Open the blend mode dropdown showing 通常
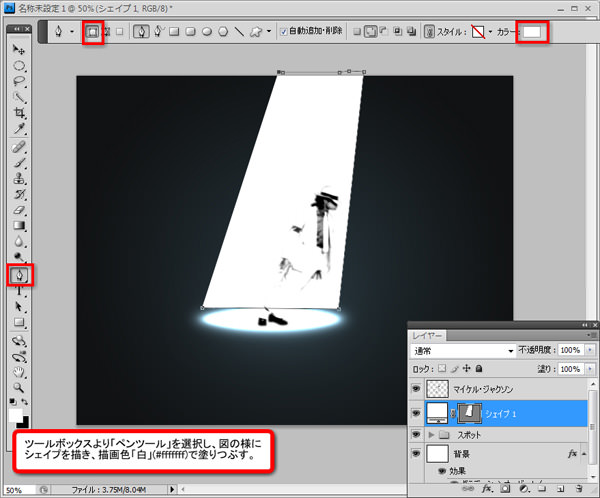 [460, 352]
